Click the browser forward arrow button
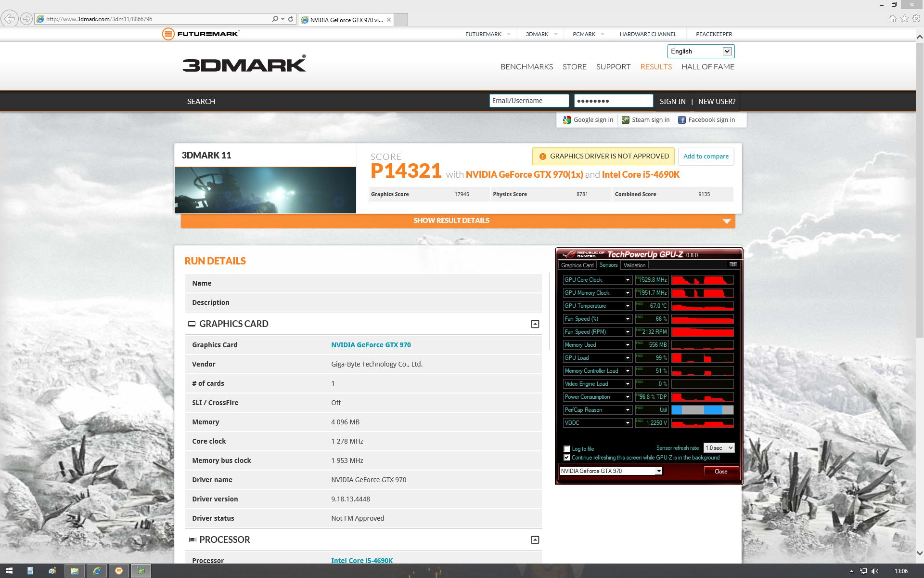924x578 pixels. click(26, 19)
